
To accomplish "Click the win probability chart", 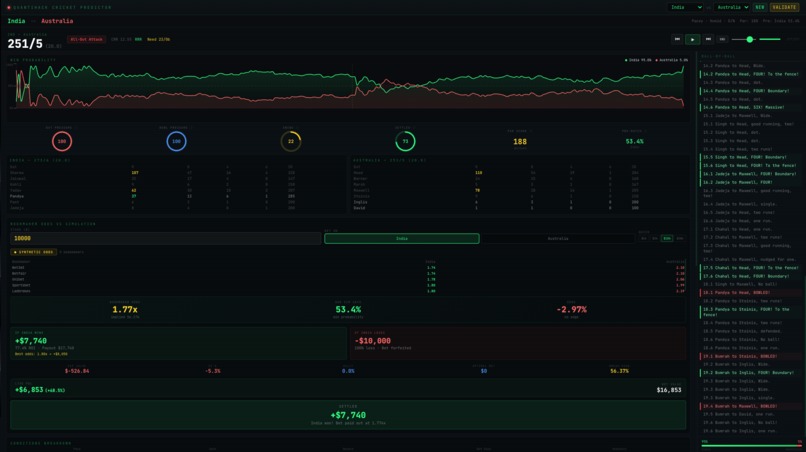I will point(352,85).
